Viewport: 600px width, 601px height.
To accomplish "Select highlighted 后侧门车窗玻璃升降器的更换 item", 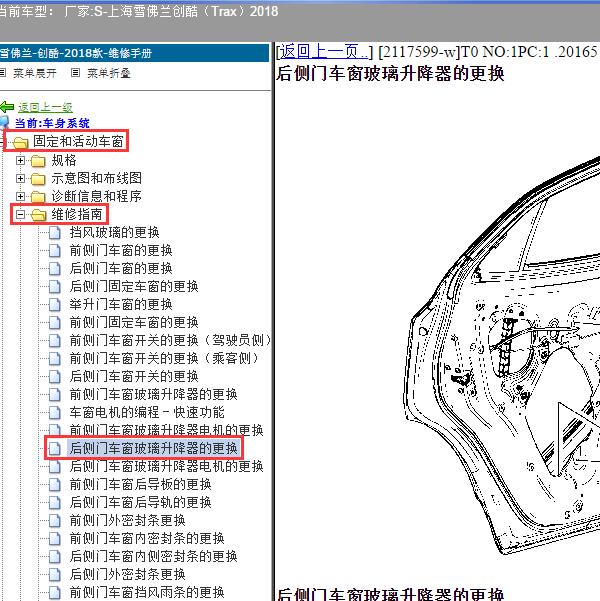I will pos(155,448).
